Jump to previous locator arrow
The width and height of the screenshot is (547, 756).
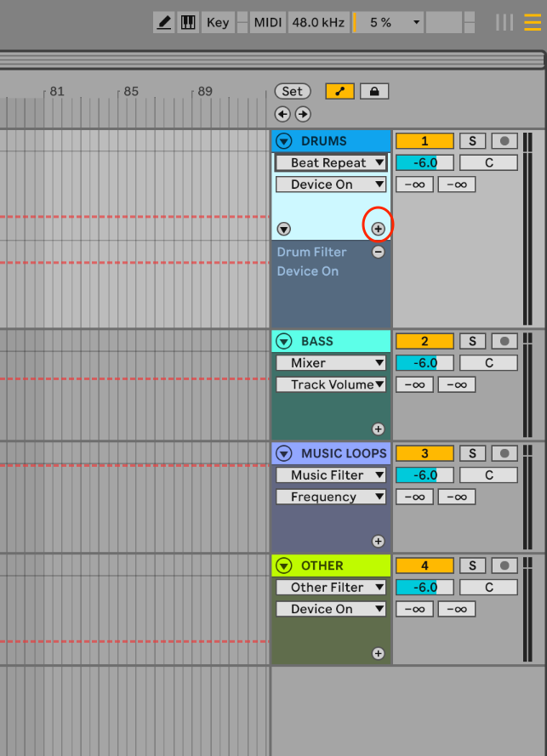pyautogui.click(x=282, y=114)
